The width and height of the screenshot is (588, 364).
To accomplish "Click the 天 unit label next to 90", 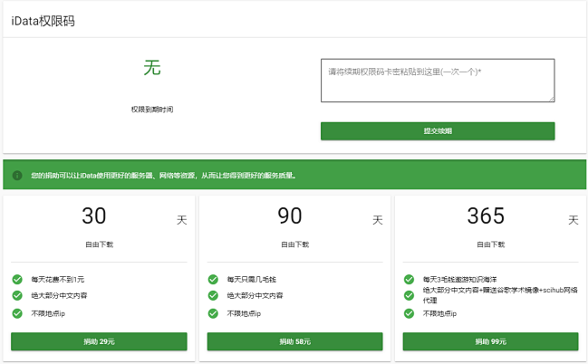I will pos(378,220).
